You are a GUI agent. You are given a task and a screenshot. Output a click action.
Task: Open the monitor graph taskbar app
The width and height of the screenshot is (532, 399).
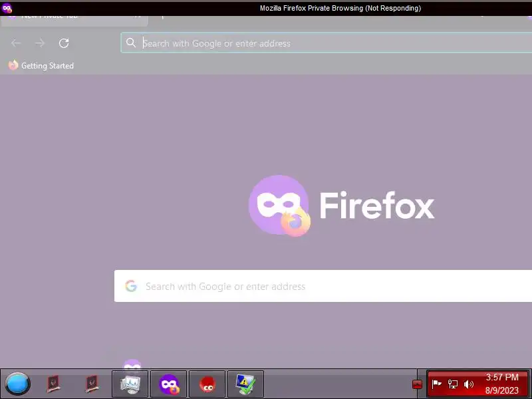[x=130, y=384]
